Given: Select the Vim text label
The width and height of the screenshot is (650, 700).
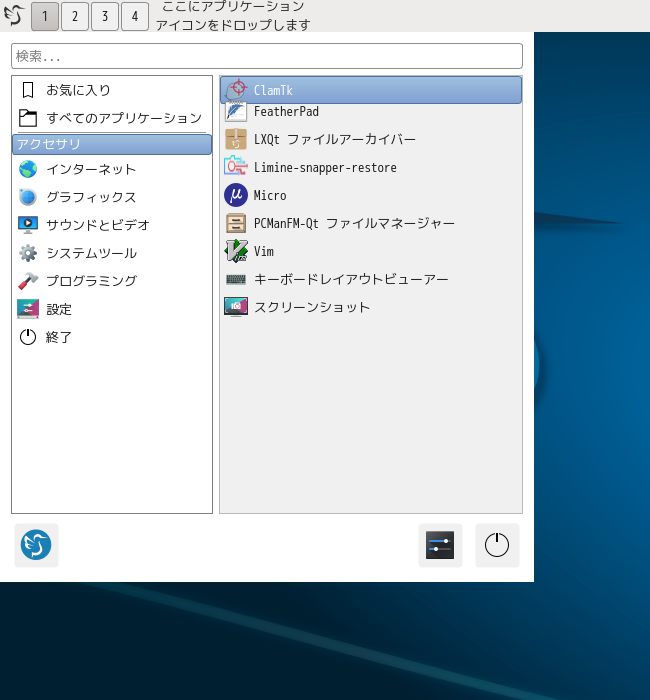Looking at the screenshot, I should tap(264, 251).
